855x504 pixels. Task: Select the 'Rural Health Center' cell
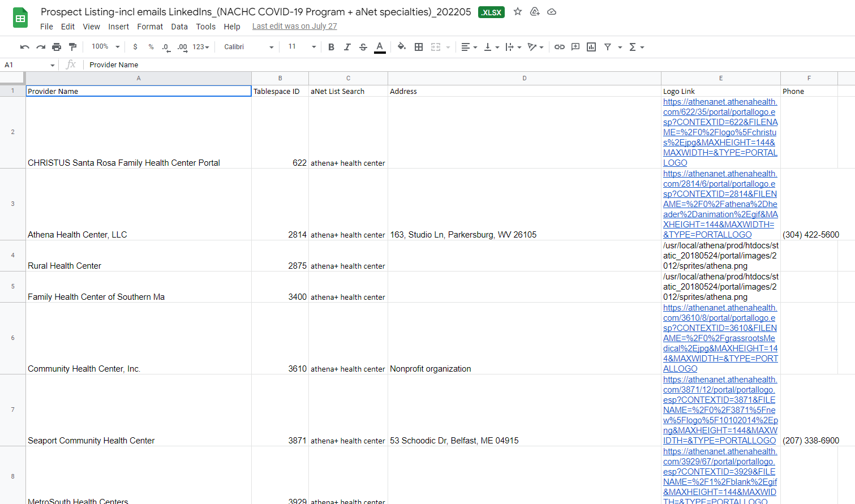pyautogui.click(x=139, y=256)
